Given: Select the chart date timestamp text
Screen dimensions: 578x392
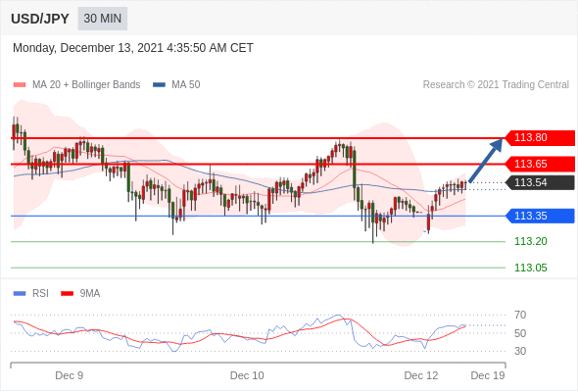Looking at the screenshot, I should [133, 48].
